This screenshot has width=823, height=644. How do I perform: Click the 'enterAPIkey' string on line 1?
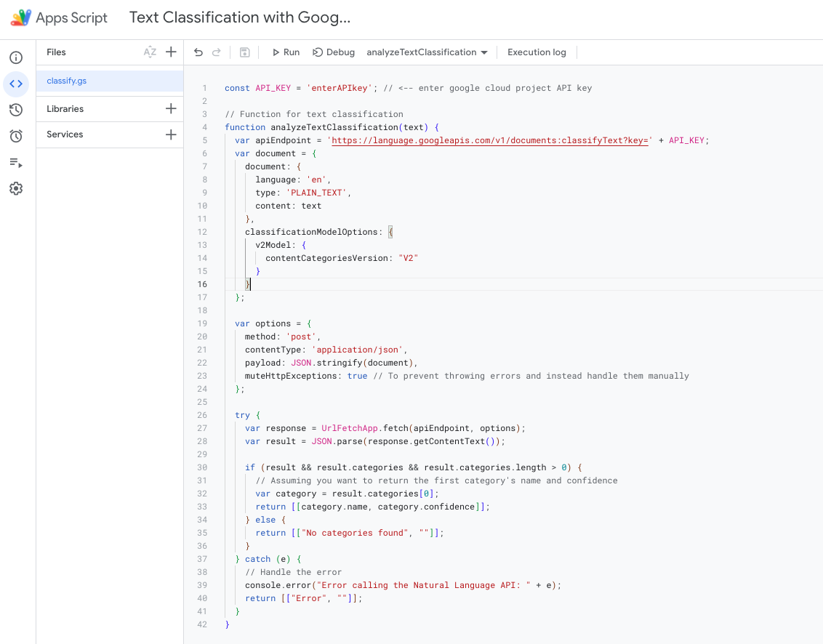(340, 88)
